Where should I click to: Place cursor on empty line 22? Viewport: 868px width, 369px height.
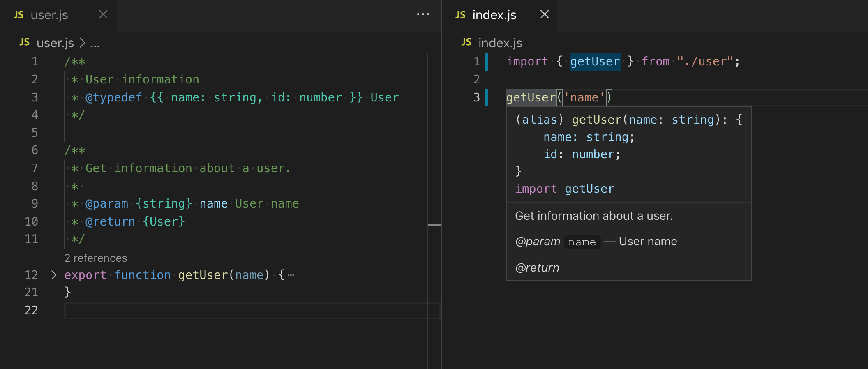(247, 311)
